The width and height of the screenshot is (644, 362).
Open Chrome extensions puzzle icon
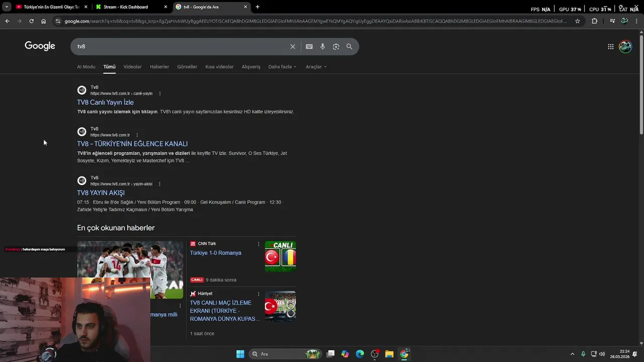coord(594,21)
